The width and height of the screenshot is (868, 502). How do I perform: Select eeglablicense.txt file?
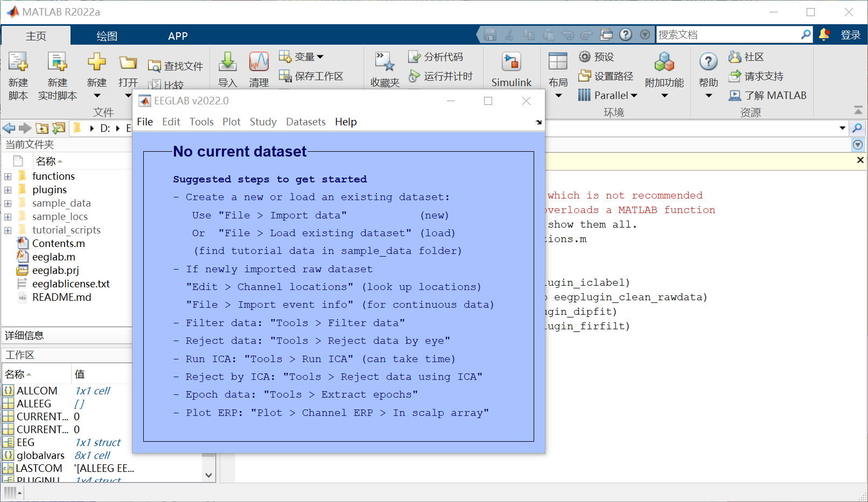pyautogui.click(x=71, y=284)
